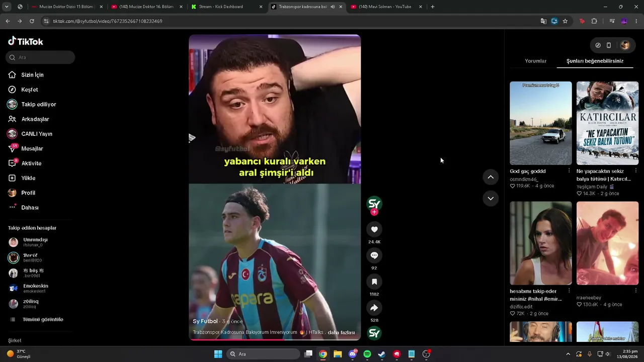Open Chrome media controls icon
644x362 pixels.
pyautogui.click(x=612, y=21)
